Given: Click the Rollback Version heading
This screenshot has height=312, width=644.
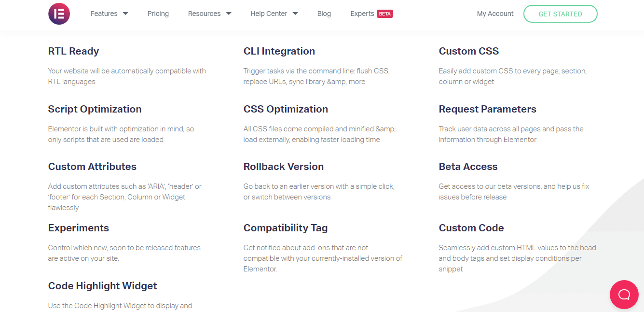Looking at the screenshot, I should [x=283, y=167].
